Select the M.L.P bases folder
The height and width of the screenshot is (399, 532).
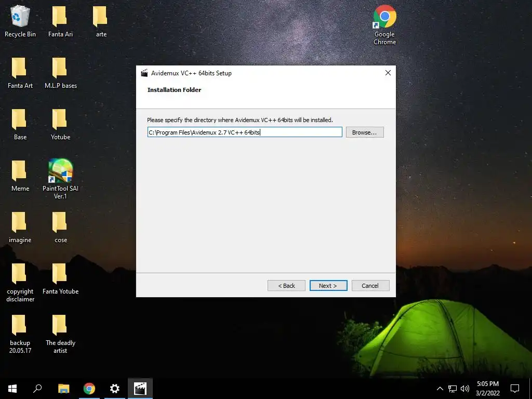pos(60,73)
